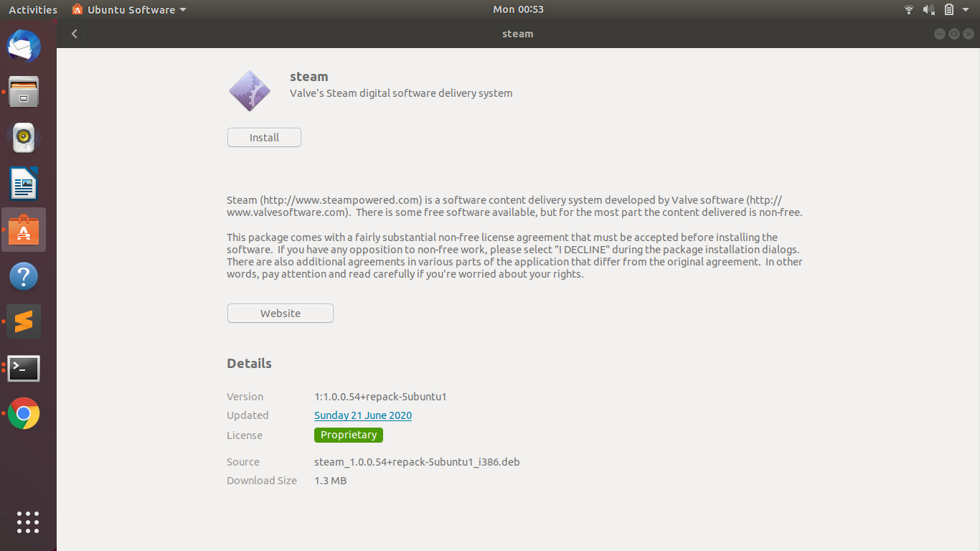The height and width of the screenshot is (551, 980).
Task: Open Sublime Text from the dock
Action: (x=24, y=321)
